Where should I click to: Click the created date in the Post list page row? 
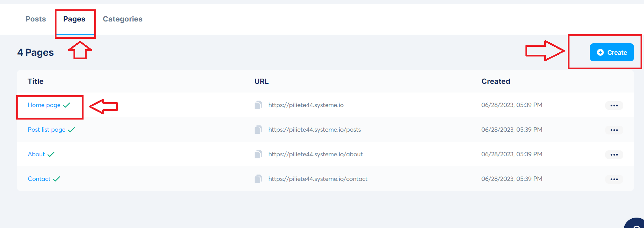click(x=512, y=130)
